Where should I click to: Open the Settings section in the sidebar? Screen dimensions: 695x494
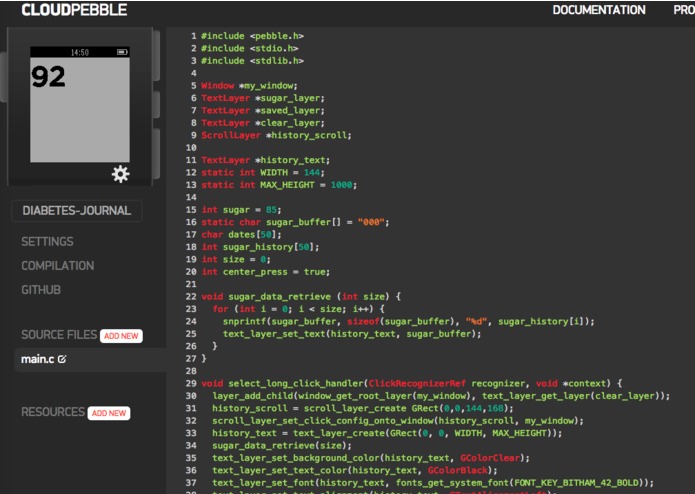(47, 241)
